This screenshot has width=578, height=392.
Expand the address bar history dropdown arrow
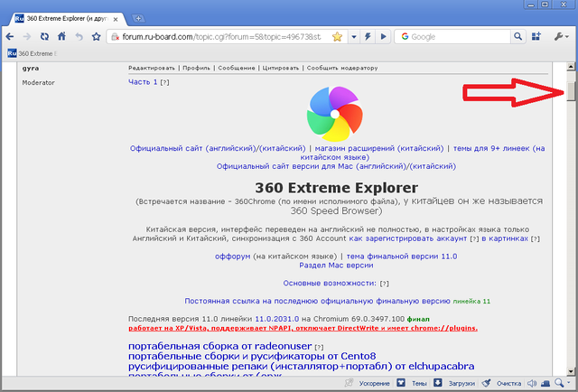point(354,37)
